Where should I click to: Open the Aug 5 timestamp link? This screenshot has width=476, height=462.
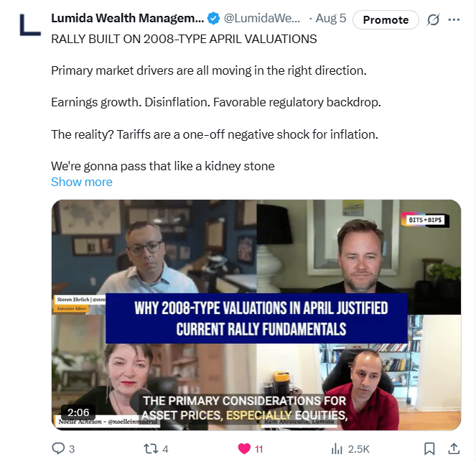click(x=331, y=19)
